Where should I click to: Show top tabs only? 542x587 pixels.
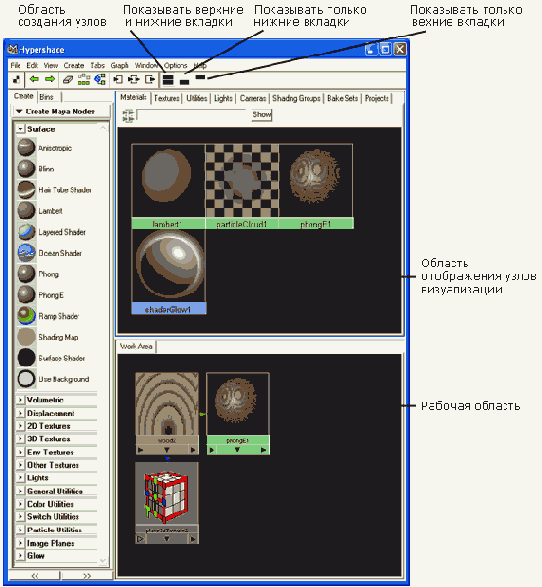click(201, 77)
